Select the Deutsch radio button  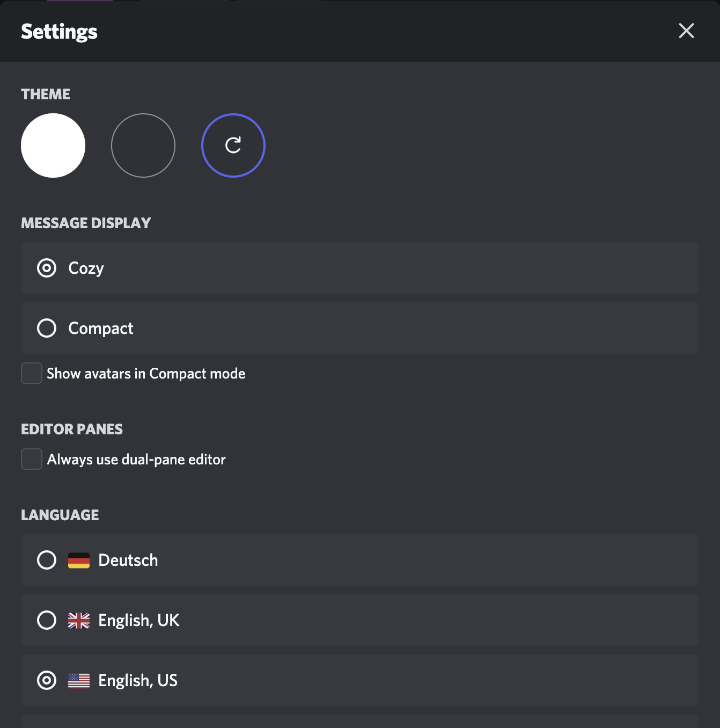click(x=47, y=560)
